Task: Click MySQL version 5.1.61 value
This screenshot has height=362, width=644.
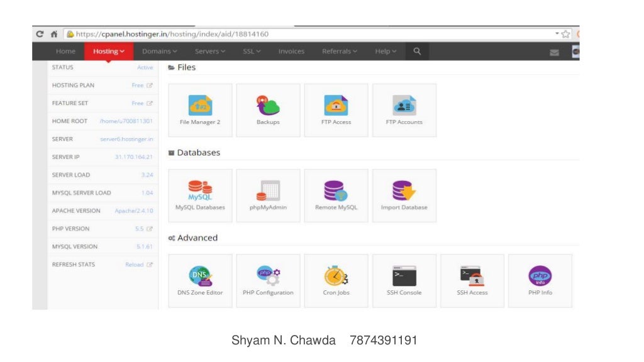Action: coord(145,246)
